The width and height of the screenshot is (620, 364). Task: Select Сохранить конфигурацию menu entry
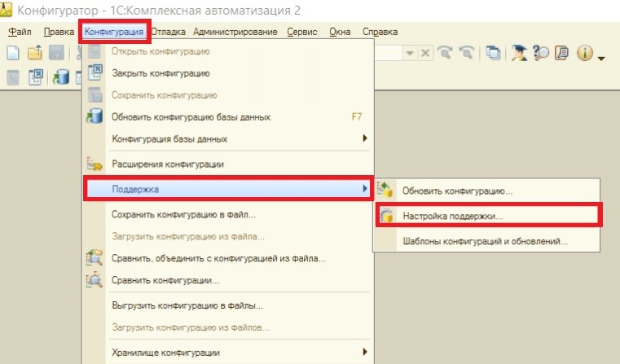coord(228,95)
